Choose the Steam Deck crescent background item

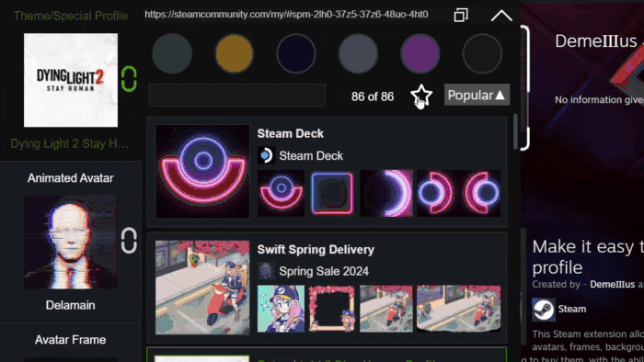point(386,193)
